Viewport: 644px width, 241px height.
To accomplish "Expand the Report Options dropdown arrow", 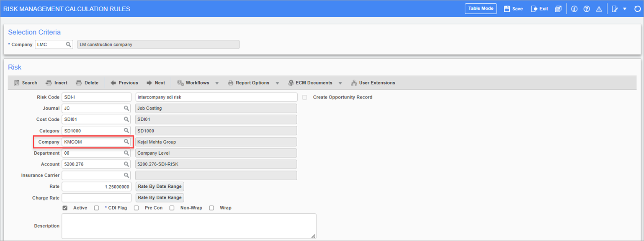I will [x=277, y=83].
